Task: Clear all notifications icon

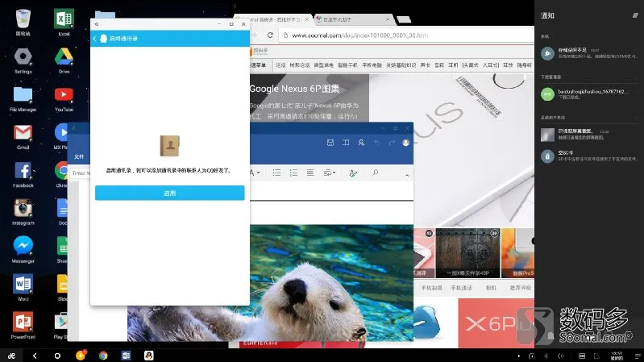Action: (635, 15)
